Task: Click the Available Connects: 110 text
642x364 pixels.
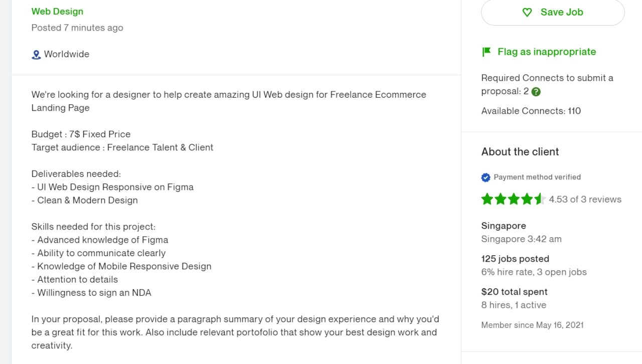Action: coord(531,111)
